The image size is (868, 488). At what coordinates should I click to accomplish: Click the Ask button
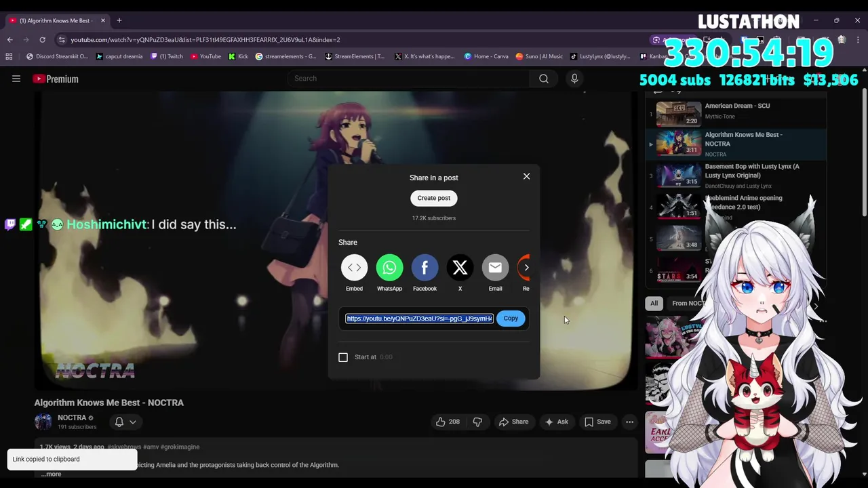(x=556, y=422)
